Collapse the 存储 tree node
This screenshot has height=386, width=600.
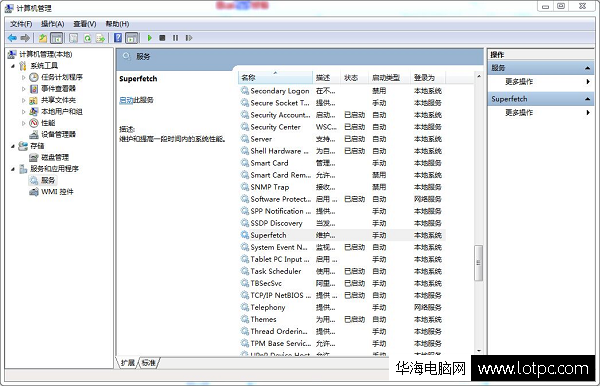click(13, 146)
